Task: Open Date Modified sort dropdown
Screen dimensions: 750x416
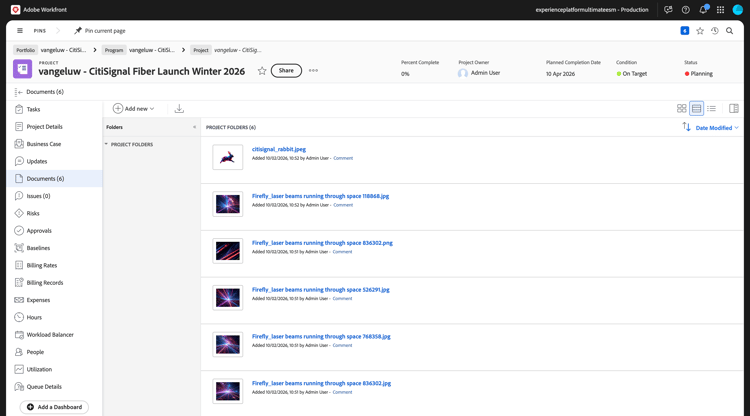Action: pos(717,128)
